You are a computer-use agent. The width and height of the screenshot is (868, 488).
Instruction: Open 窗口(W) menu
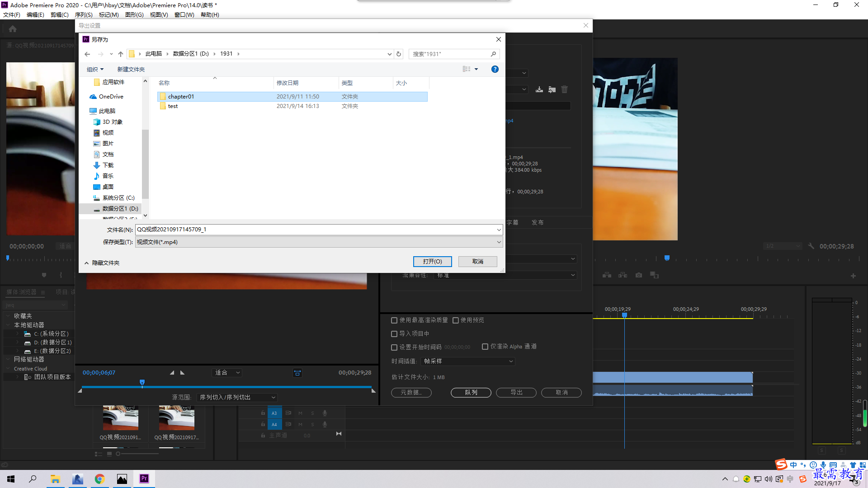point(184,15)
